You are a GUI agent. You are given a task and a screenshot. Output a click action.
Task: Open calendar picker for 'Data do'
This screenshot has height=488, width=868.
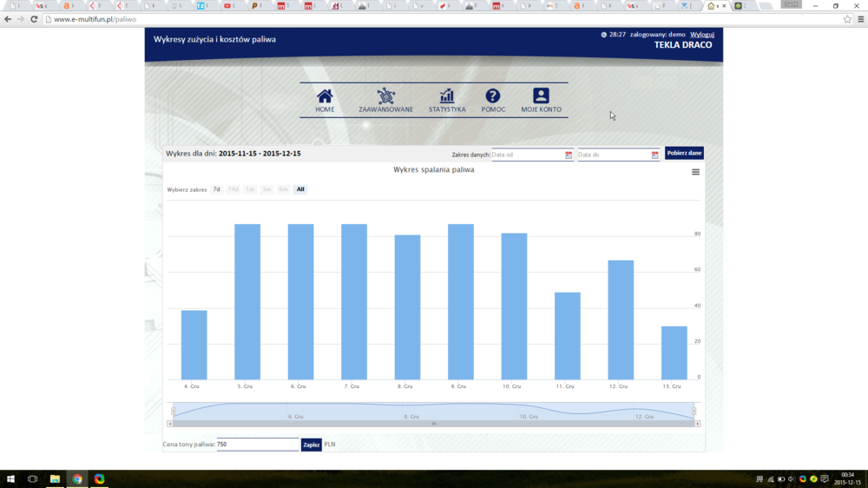[655, 155]
